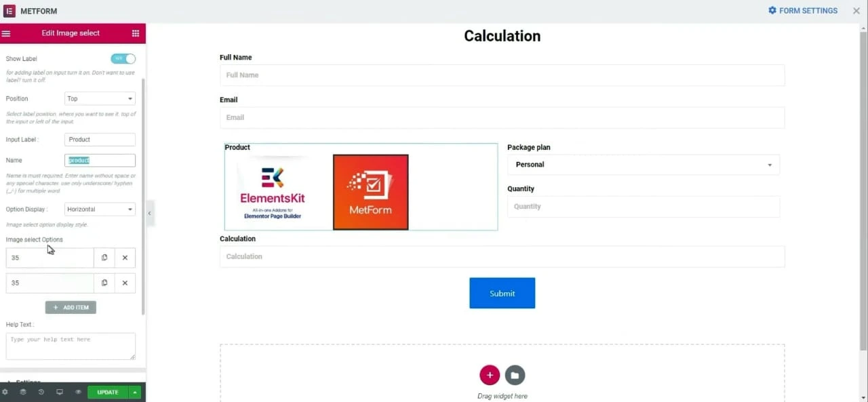Open the Navigator layers icon

23,393
